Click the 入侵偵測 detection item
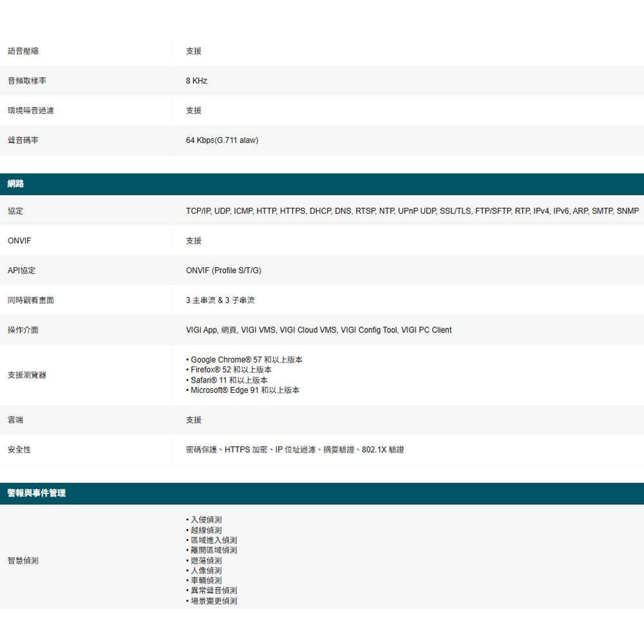The width and height of the screenshot is (644, 644). pyautogui.click(x=206, y=520)
